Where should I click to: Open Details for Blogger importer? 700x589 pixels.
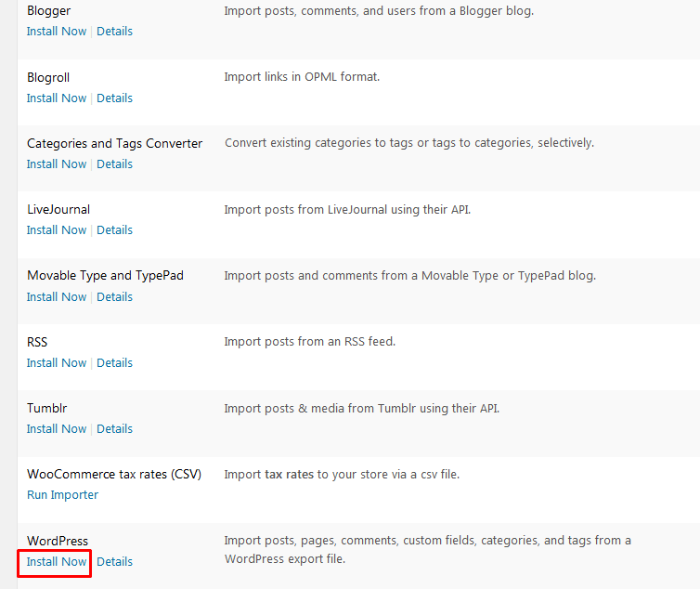click(114, 32)
